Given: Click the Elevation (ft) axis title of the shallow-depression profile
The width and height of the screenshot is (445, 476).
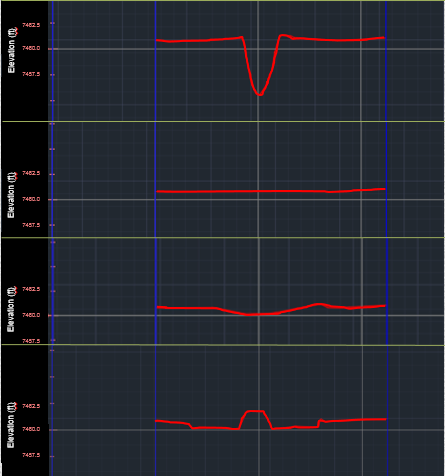Looking at the screenshot, I should click(x=12, y=309).
